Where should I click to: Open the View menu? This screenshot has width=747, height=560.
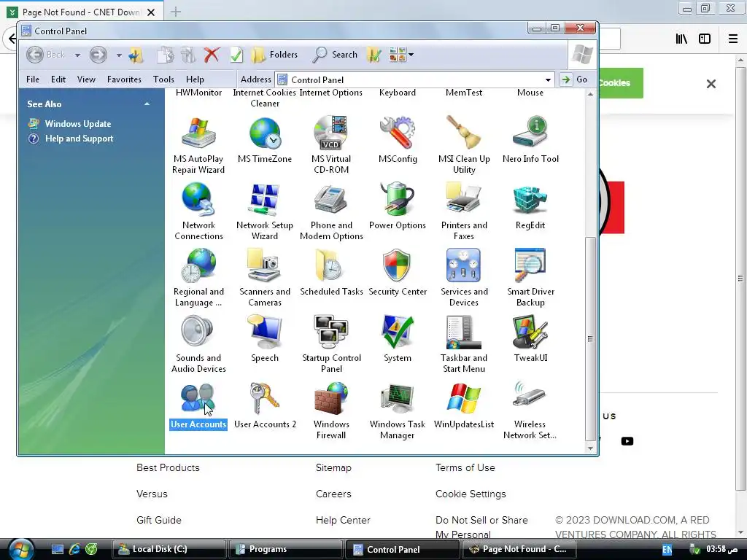coord(86,79)
